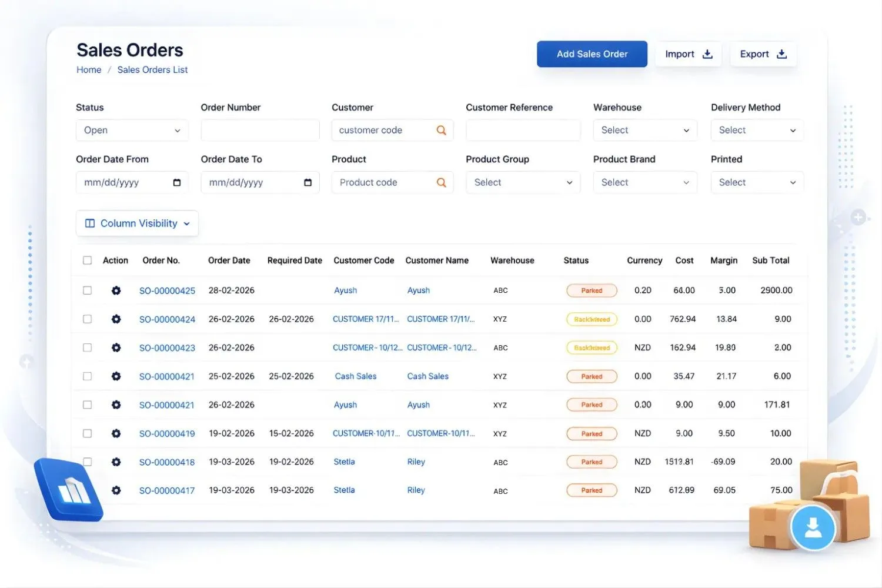Click the Export download arrow icon
Viewport: 882px width, 588px height.
pos(781,54)
